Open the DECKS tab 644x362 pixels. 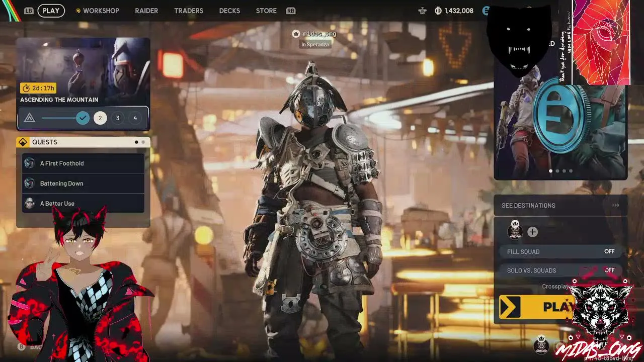pos(229,11)
